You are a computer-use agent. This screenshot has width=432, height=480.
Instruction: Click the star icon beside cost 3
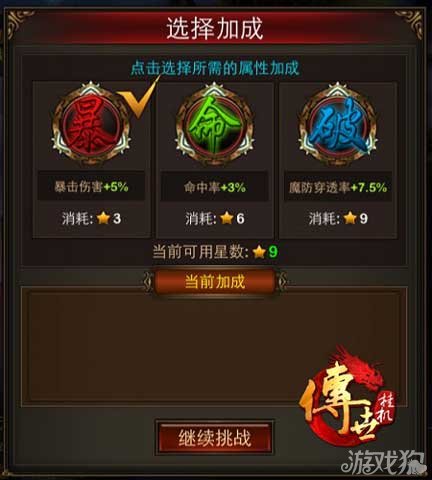pyautogui.click(x=103, y=219)
